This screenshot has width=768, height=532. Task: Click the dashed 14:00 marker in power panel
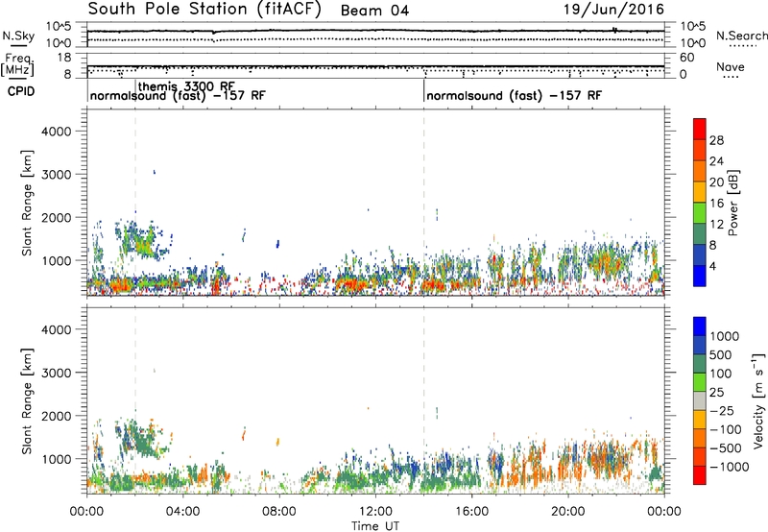(x=424, y=202)
